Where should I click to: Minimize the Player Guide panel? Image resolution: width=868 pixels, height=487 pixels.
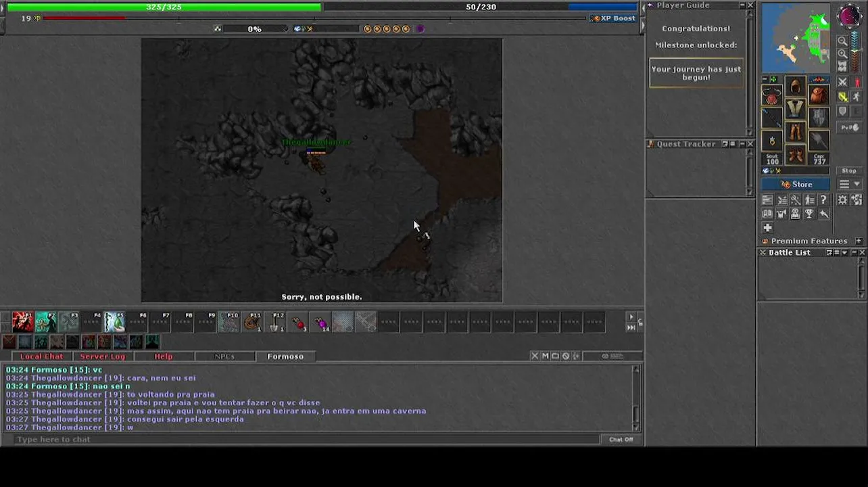click(742, 5)
